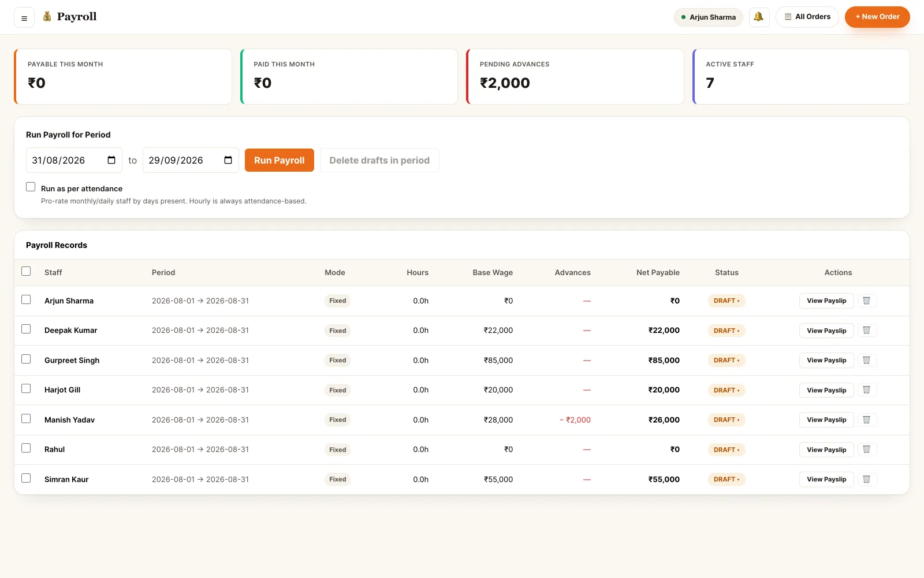The height and width of the screenshot is (578, 924).
Task: Open DRAFT status dropdown for Deepak Kumar
Action: tap(726, 331)
